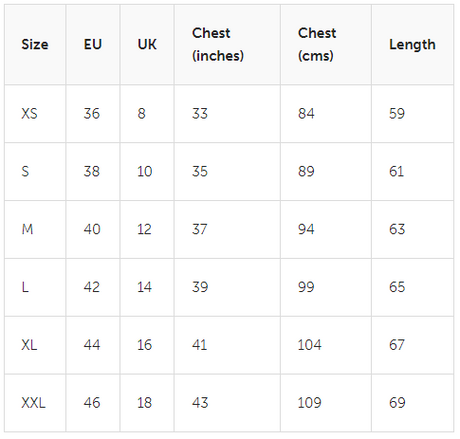Click the EU 46 cell

point(92,403)
